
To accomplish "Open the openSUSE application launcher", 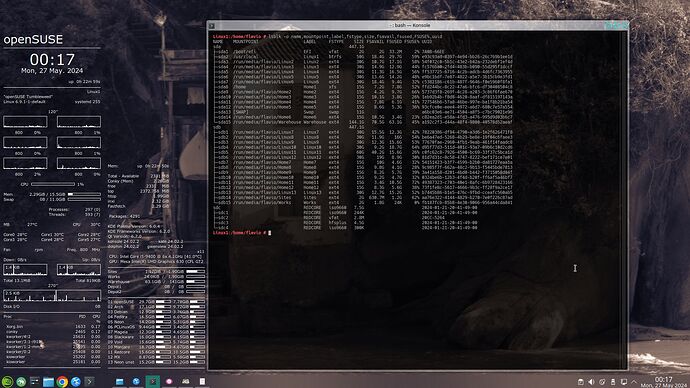I will point(7,381).
